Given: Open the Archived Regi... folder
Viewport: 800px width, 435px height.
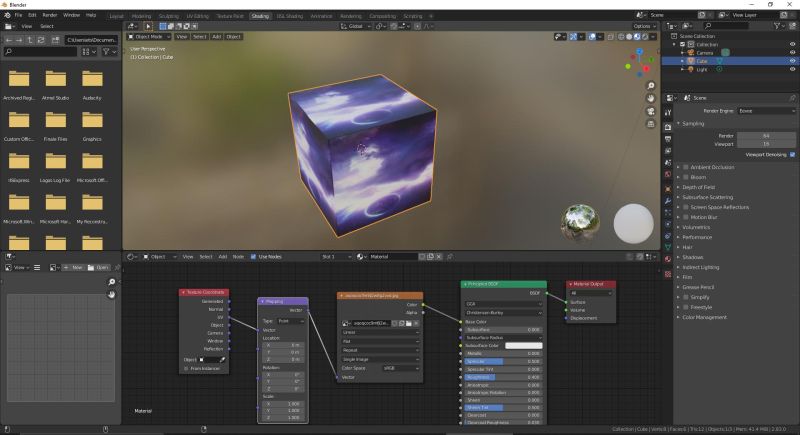Looking at the screenshot, I should pyautogui.click(x=19, y=85).
